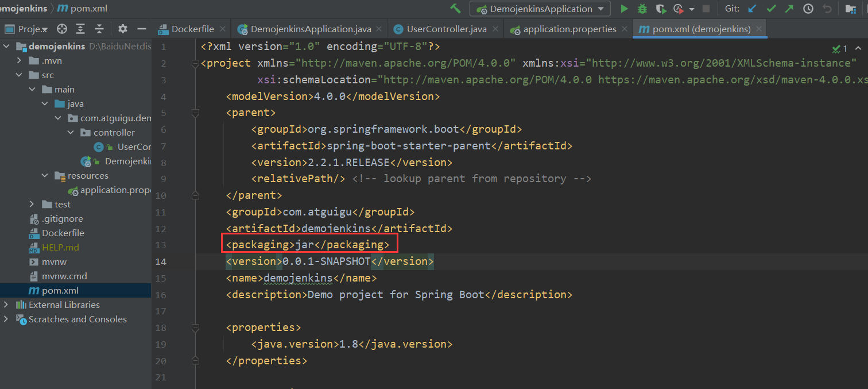Open the DemojenkinsApplication run configuration dropdown

click(x=540, y=9)
